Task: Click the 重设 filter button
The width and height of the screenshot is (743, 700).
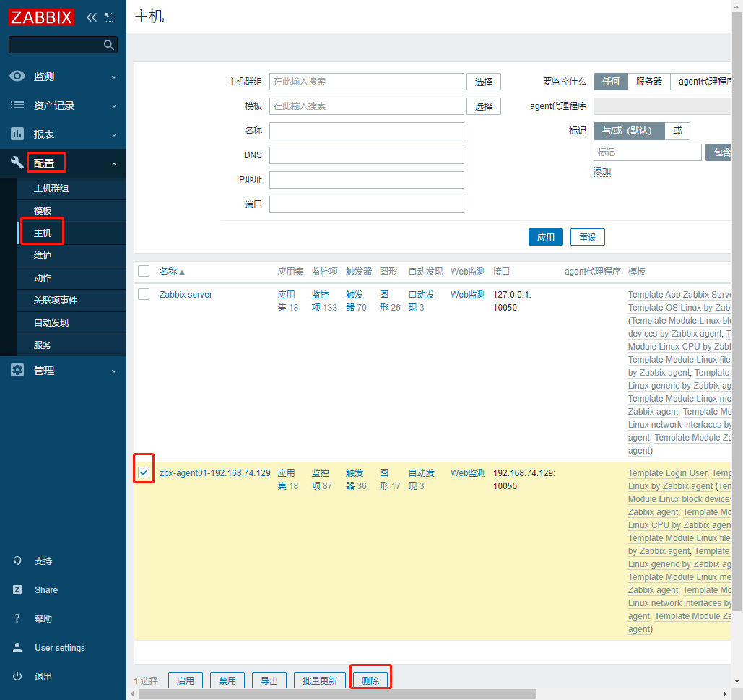Action: (x=588, y=237)
